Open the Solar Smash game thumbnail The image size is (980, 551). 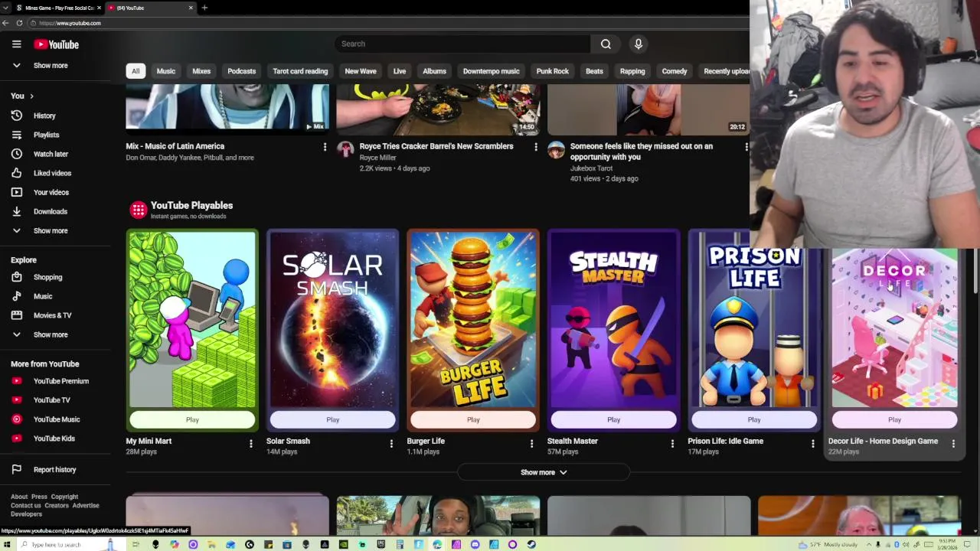tap(333, 320)
